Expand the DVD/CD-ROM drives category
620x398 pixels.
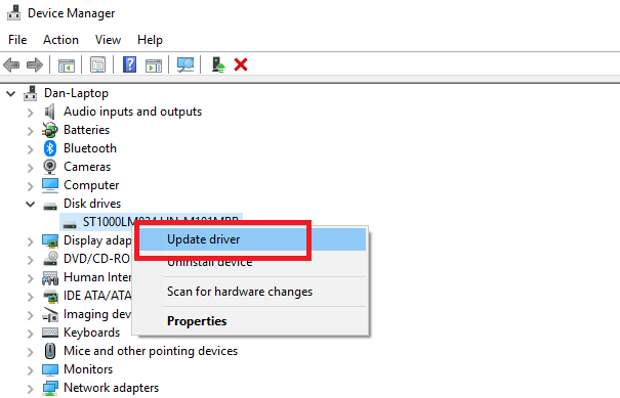click(x=30, y=260)
